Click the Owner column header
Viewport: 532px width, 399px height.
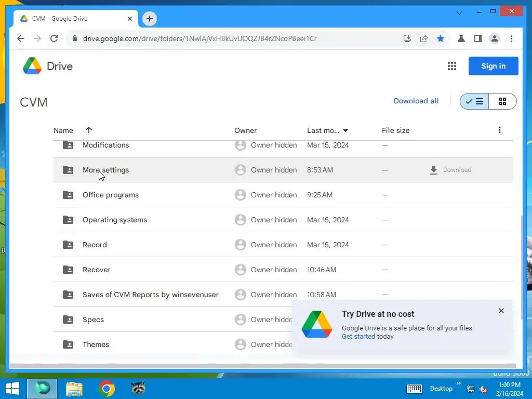pyautogui.click(x=245, y=130)
